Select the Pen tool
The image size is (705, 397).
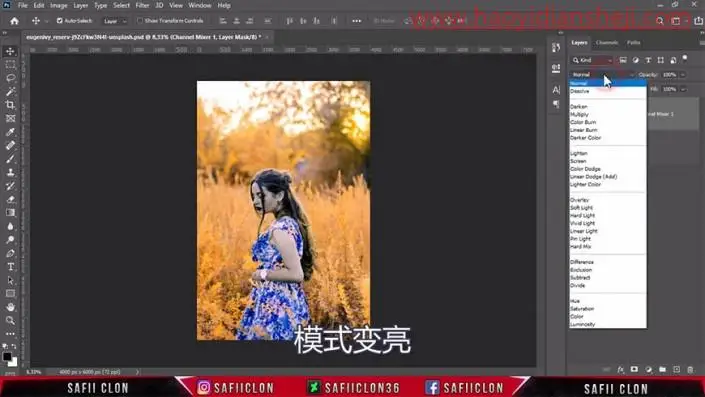pyautogui.click(x=10, y=254)
